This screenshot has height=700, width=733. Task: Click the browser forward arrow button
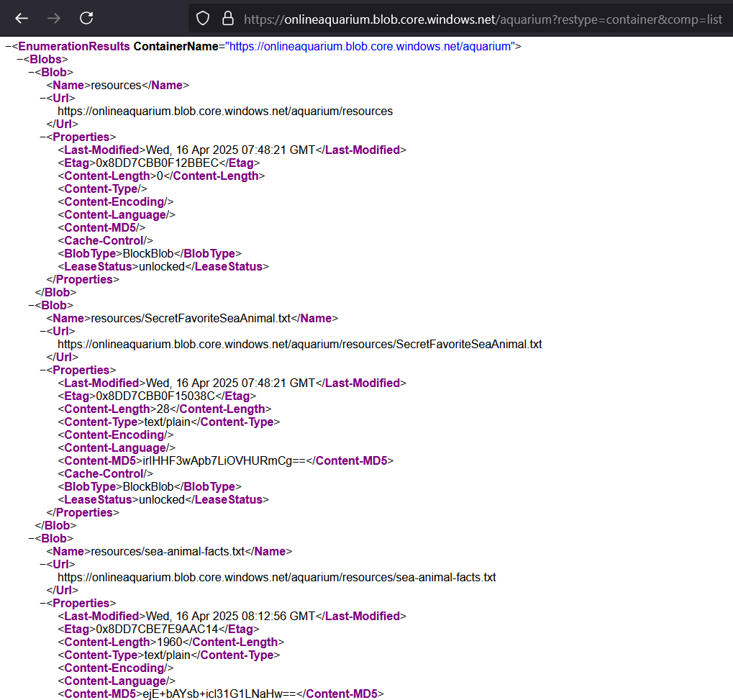point(54,18)
